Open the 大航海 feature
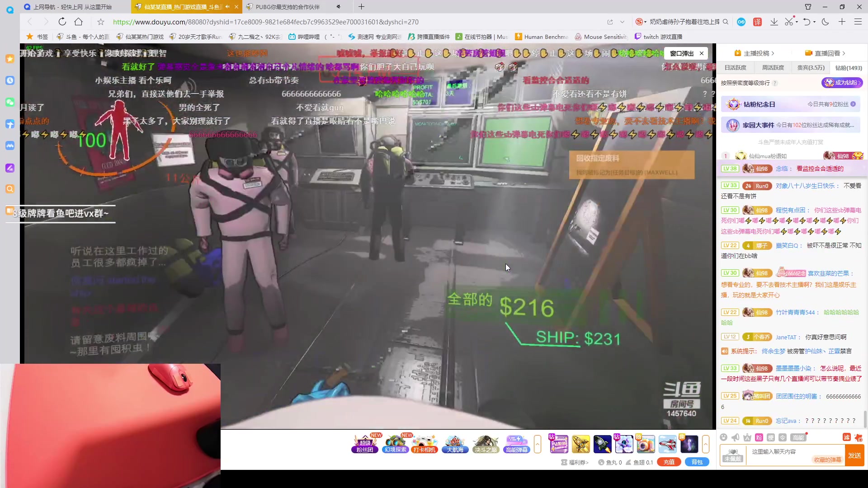The width and height of the screenshot is (868, 488). click(455, 445)
